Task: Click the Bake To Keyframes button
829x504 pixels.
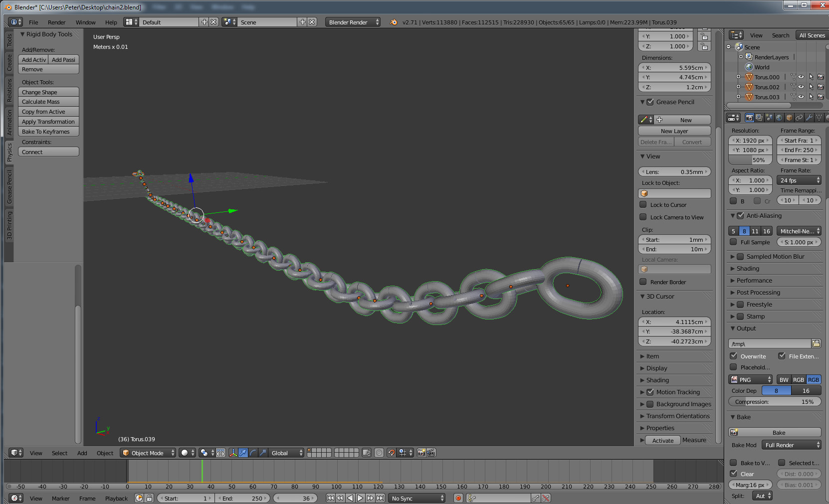Action: coord(48,132)
